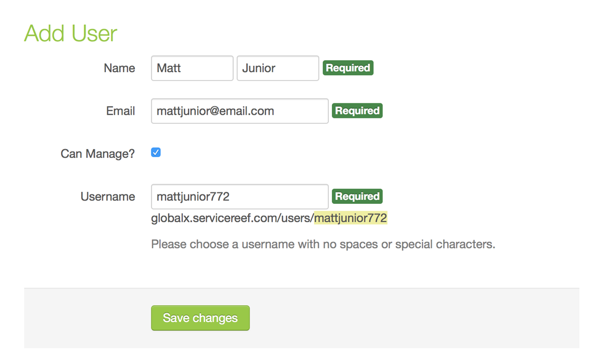The image size is (598, 364).
Task: Focus the Email input field
Action: tap(239, 111)
